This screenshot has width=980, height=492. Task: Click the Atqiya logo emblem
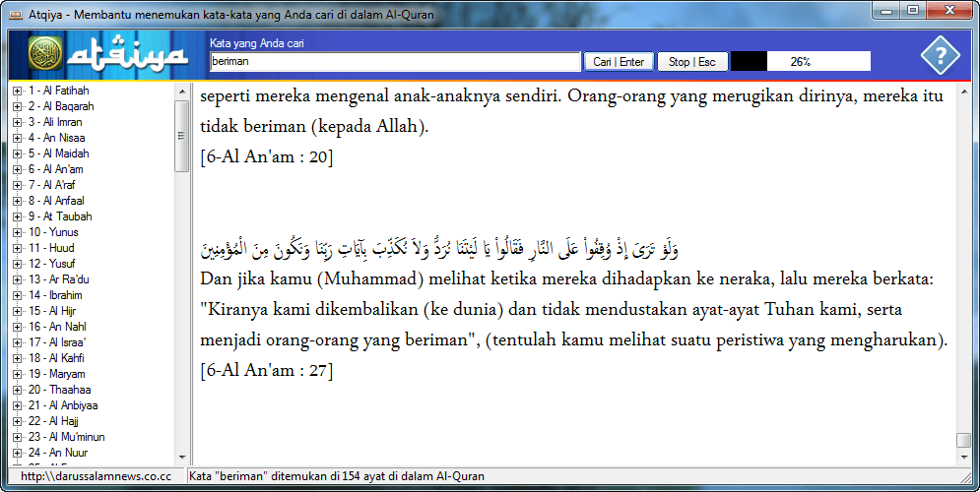(x=45, y=54)
